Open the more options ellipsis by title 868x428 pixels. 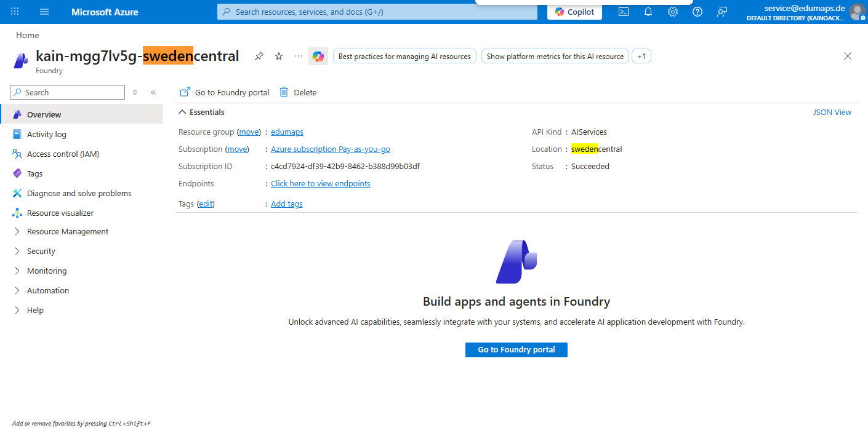point(299,56)
